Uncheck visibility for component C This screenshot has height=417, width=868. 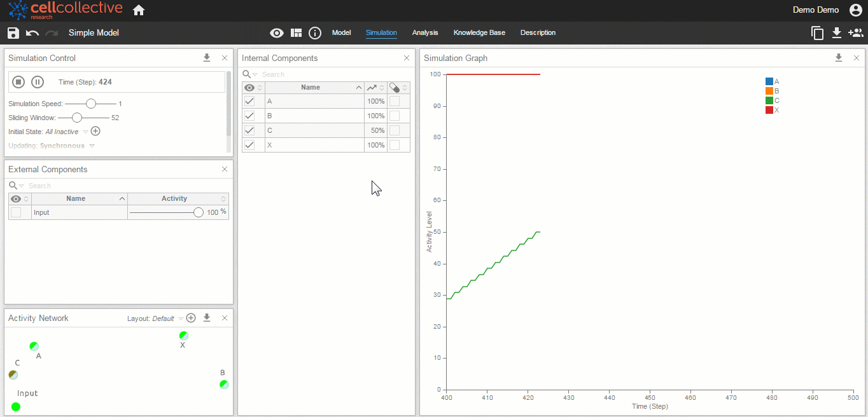249,130
